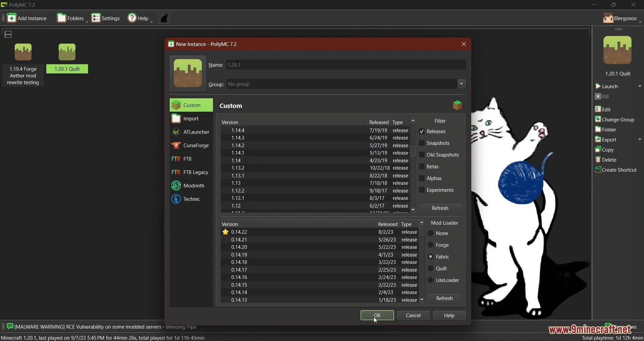Screen dimensions: 644x341
Task: Open Settings from the main toolbar
Action: pos(106,18)
